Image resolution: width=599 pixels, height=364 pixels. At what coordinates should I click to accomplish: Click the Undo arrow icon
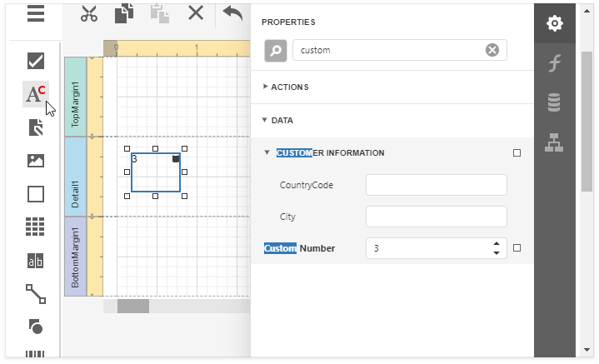(232, 13)
